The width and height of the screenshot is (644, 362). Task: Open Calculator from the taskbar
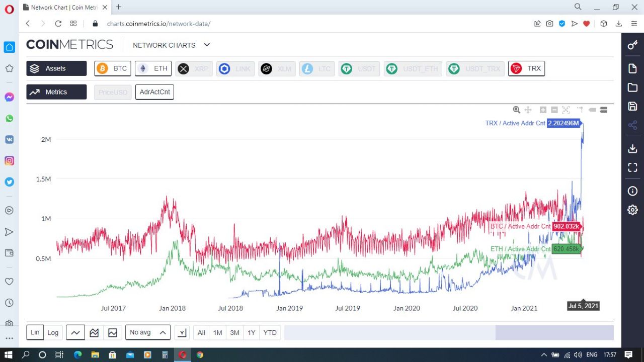(165, 354)
